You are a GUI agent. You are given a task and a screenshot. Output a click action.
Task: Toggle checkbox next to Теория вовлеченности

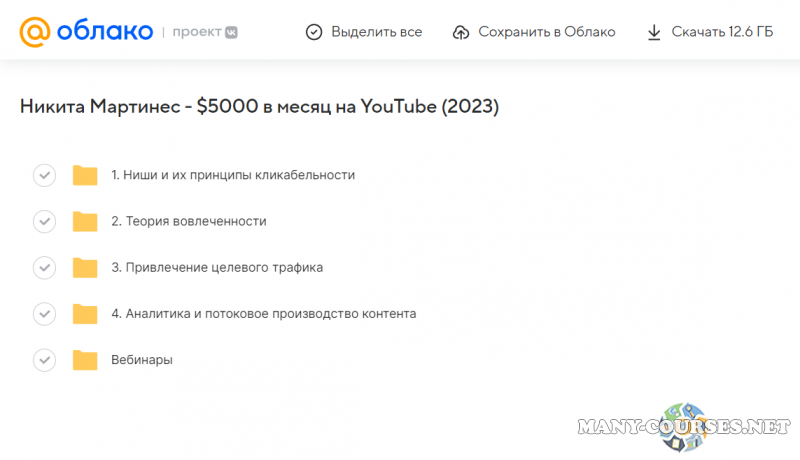pyautogui.click(x=44, y=222)
